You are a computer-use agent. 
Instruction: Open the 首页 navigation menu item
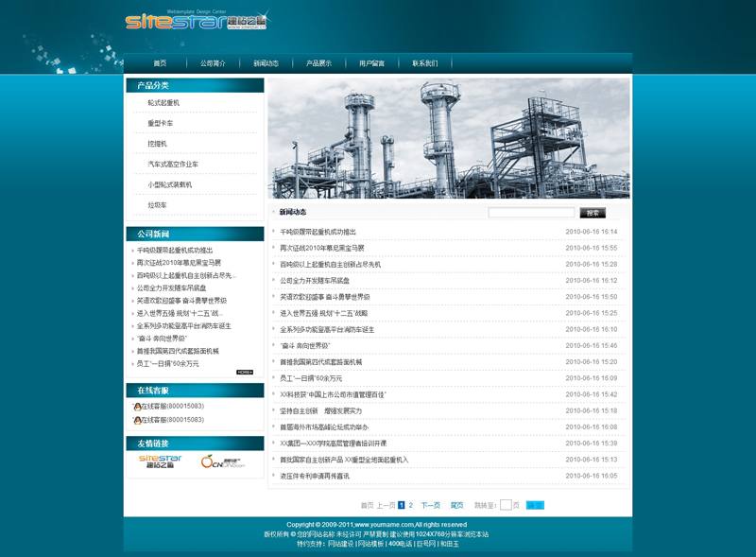(x=160, y=63)
